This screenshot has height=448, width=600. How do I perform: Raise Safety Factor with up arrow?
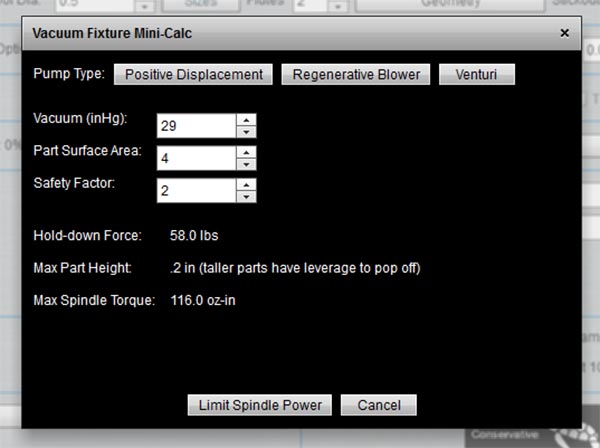[246, 185]
